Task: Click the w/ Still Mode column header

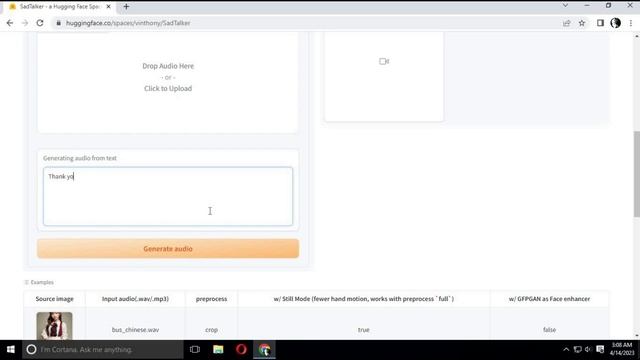Action: pos(364,299)
